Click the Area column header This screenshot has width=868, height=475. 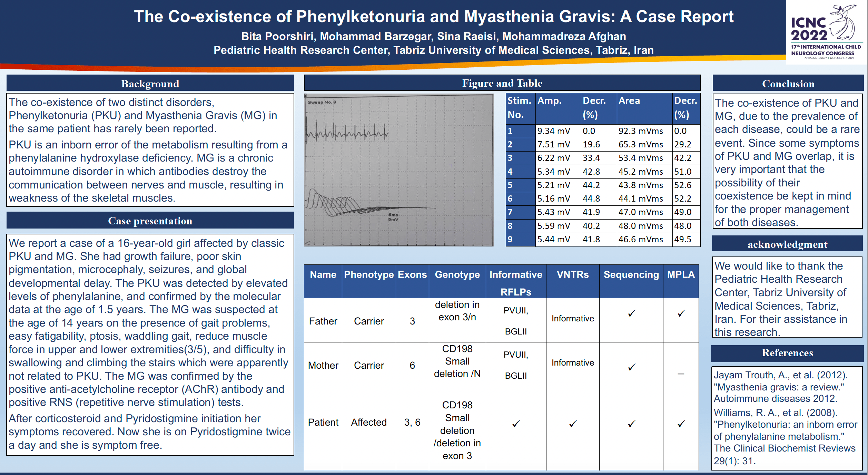tap(644, 108)
